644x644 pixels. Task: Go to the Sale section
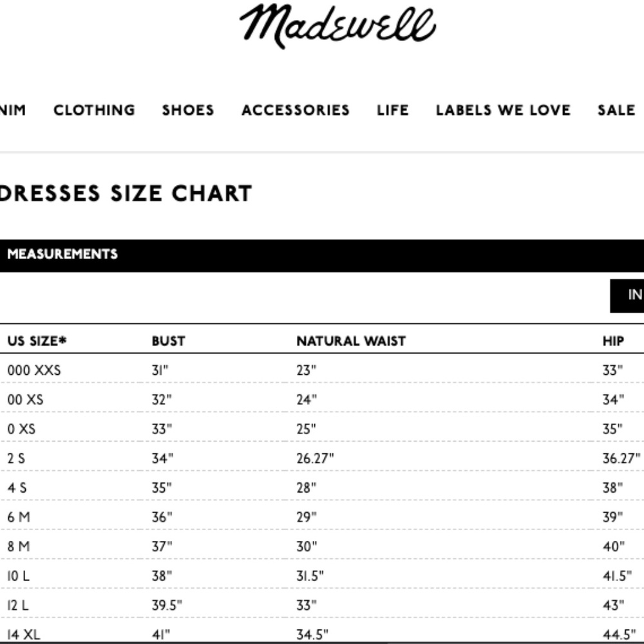pos(616,110)
